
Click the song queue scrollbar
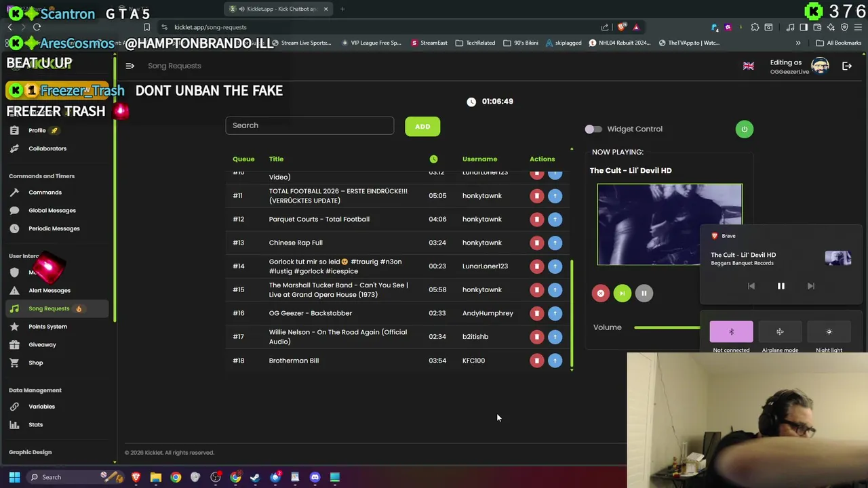(572, 314)
